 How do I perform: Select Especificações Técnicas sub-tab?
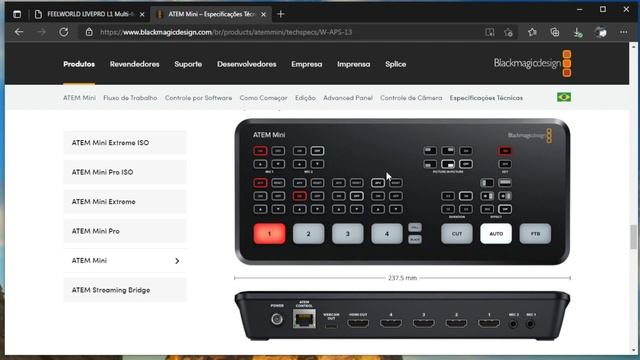(x=486, y=98)
